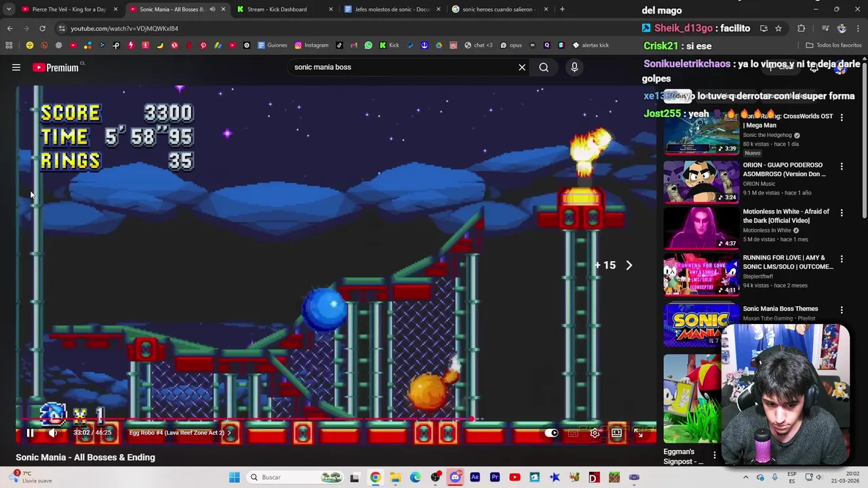This screenshot has width=868, height=488.
Task: Open the +15 next arrow overlay
Action: point(629,266)
